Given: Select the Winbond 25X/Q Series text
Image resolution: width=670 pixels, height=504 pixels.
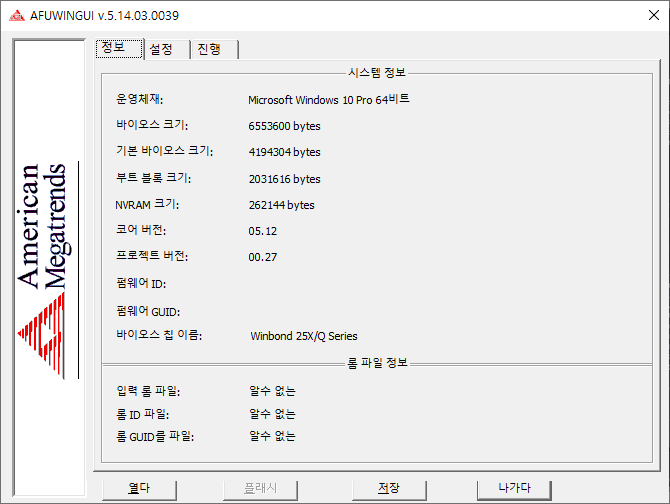Looking at the screenshot, I should (x=304, y=336).
